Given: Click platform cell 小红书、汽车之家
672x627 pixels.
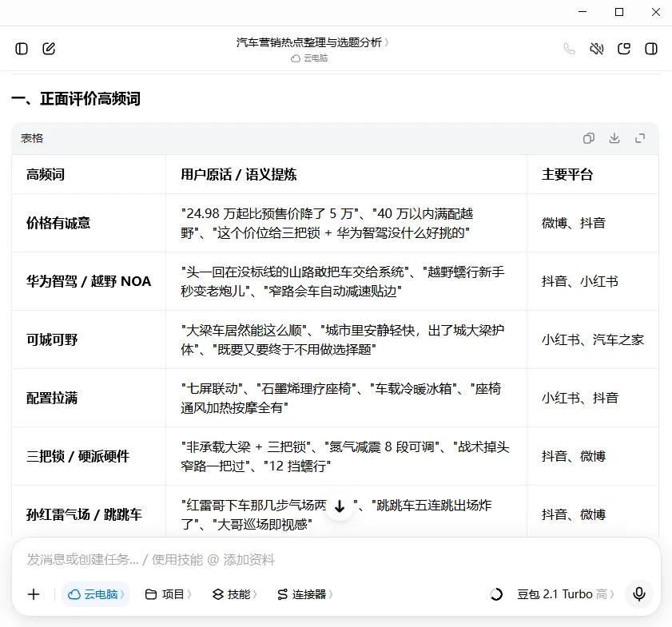Looking at the screenshot, I should (593, 339).
